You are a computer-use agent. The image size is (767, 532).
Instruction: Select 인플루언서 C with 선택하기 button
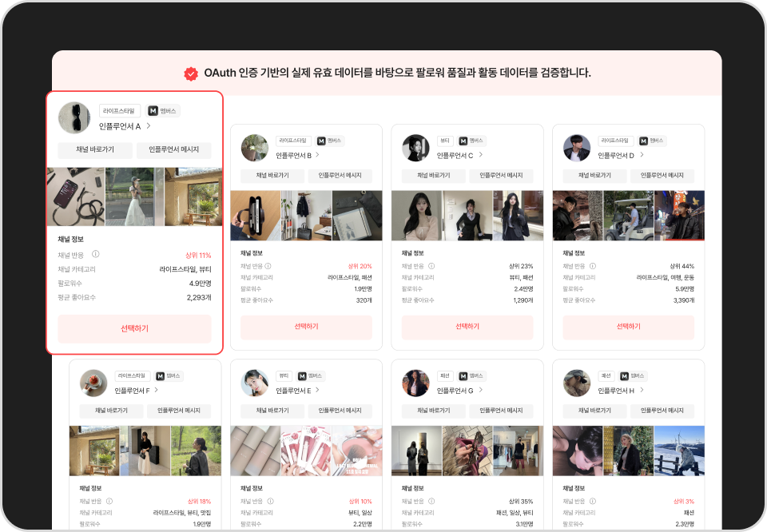pyautogui.click(x=467, y=327)
